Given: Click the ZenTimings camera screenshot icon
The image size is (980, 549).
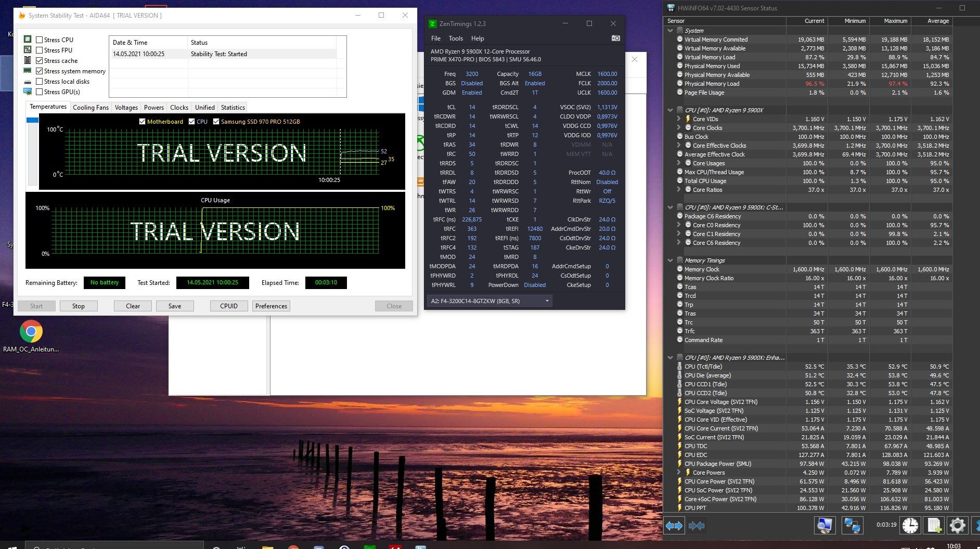Looking at the screenshot, I should coord(615,38).
